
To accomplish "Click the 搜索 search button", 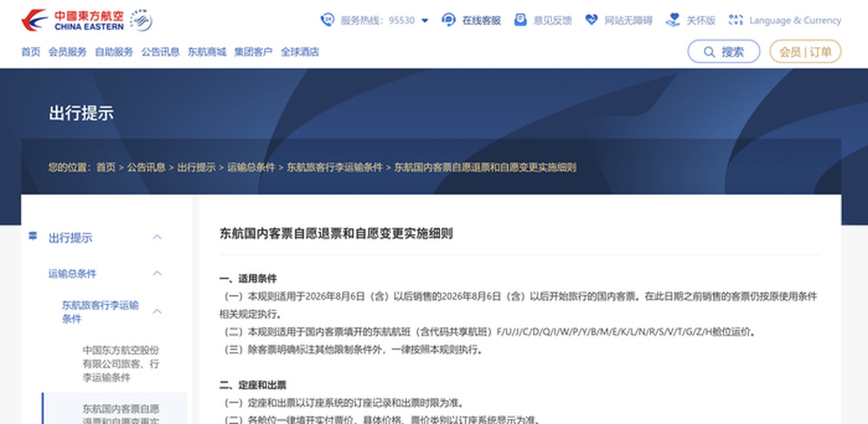I will (x=724, y=51).
